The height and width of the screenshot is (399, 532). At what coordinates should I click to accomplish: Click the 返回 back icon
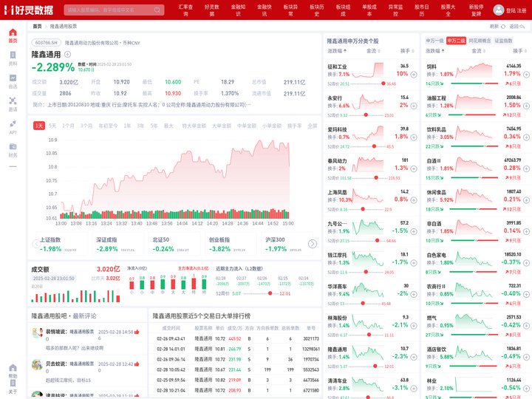tap(522, 27)
